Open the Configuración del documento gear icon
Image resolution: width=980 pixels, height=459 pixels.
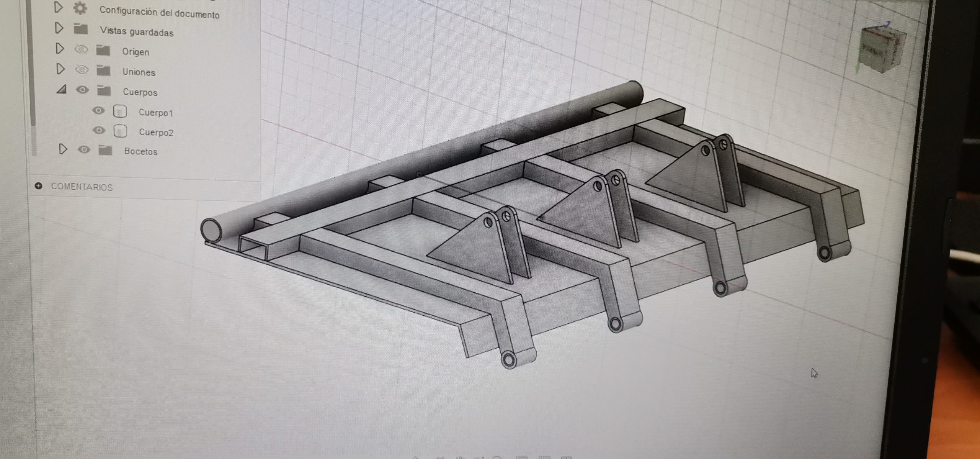[x=80, y=8]
